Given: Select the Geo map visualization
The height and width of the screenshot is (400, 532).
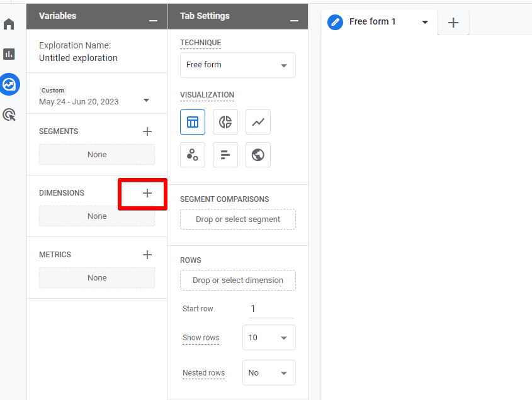Looking at the screenshot, I should (258, 155).
